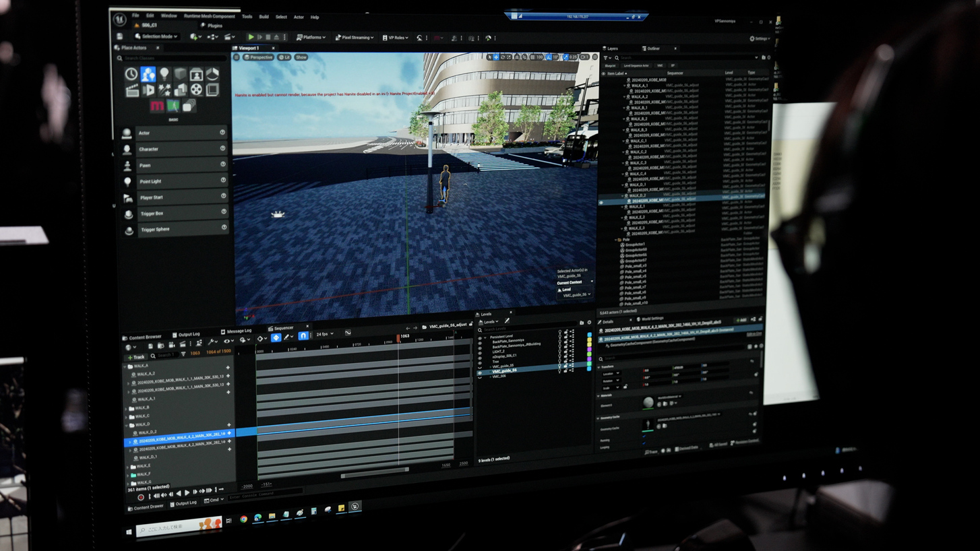Open the Selection Mode dropdown

[156, 36]
